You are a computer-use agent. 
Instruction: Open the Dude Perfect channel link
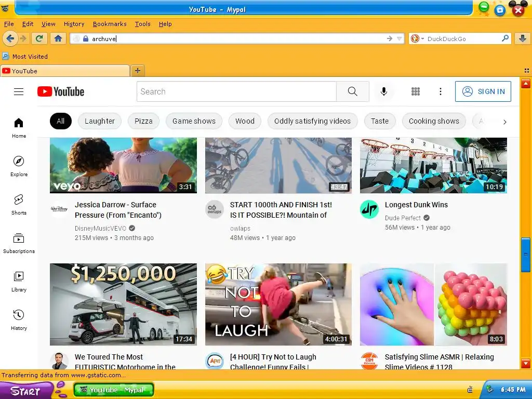tap(403, 218)
